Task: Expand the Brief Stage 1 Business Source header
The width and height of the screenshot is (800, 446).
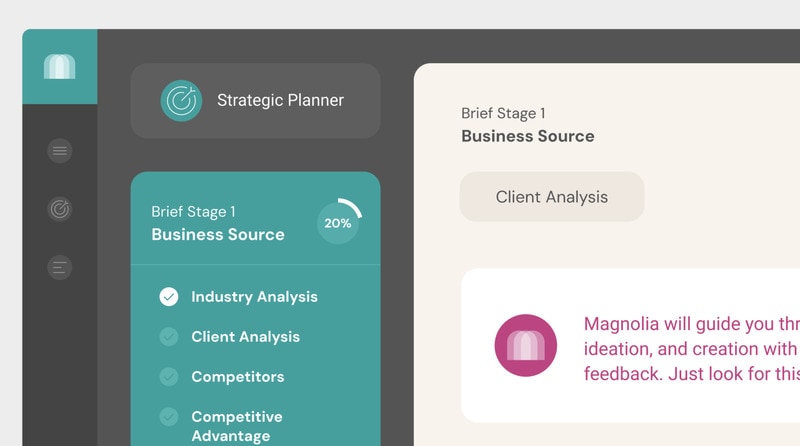Action: tap(217, 223)
